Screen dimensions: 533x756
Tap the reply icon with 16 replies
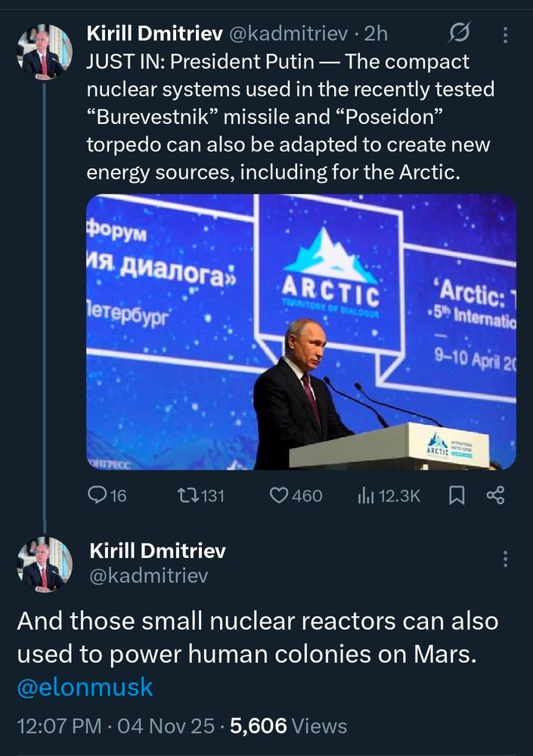point(99,495)
